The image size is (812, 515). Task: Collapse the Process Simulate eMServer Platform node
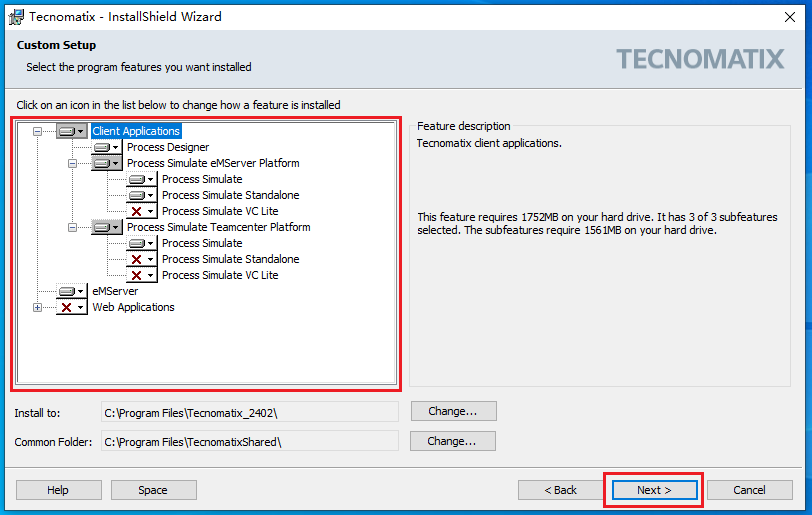coord(73,163)
